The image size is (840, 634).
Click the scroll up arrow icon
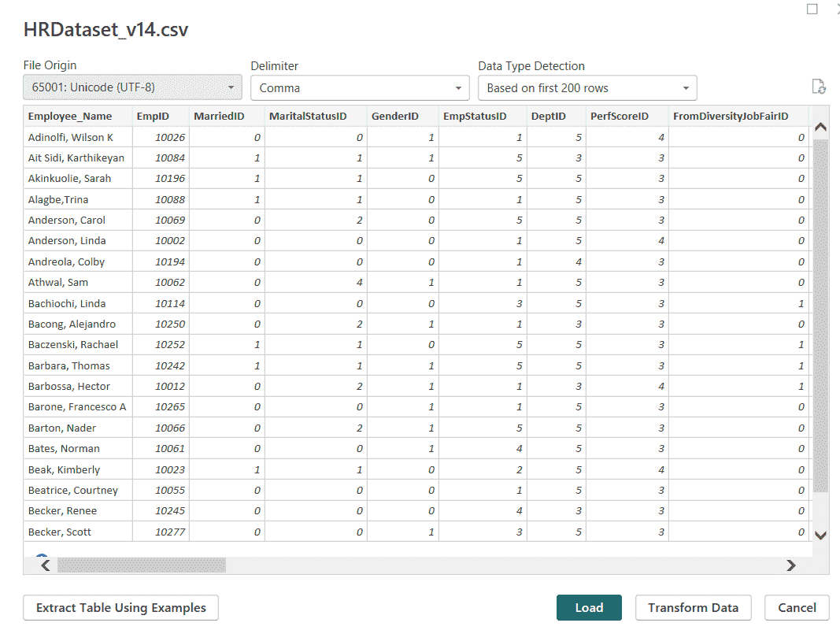[821, 127]
